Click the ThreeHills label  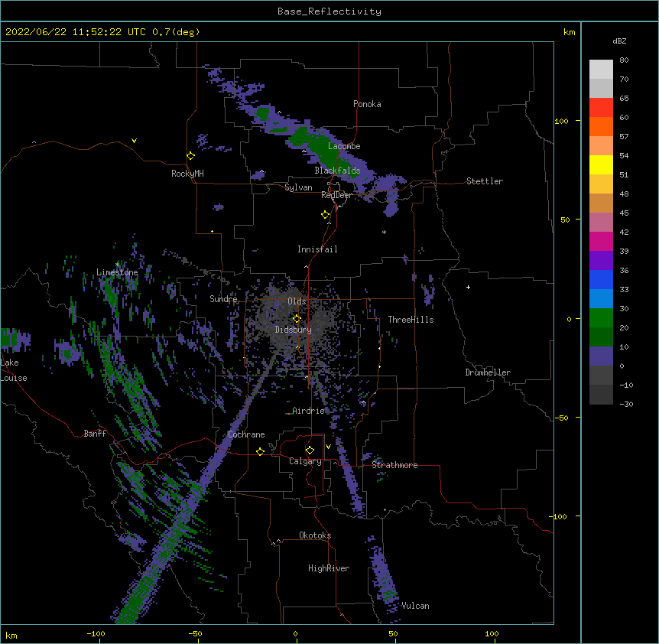pyautogui.click(x=411, y=320)
